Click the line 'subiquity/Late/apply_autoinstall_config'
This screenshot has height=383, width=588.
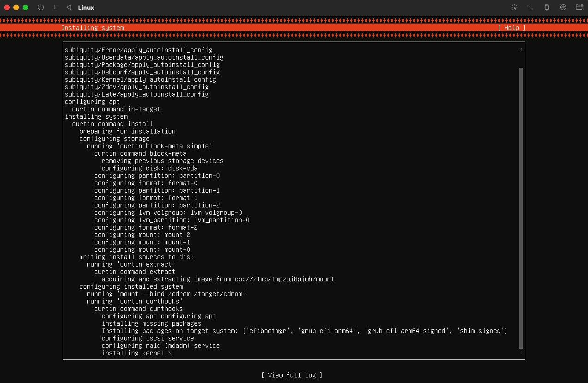click(x=137, y=94)
